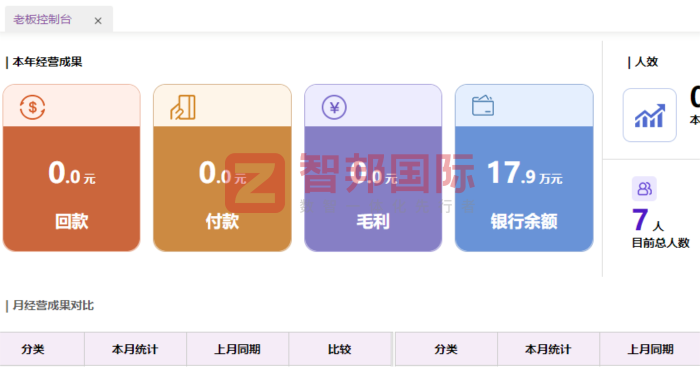Click the 比较 column header
This screenshot has width=700, height=367.
pos(340,349)
